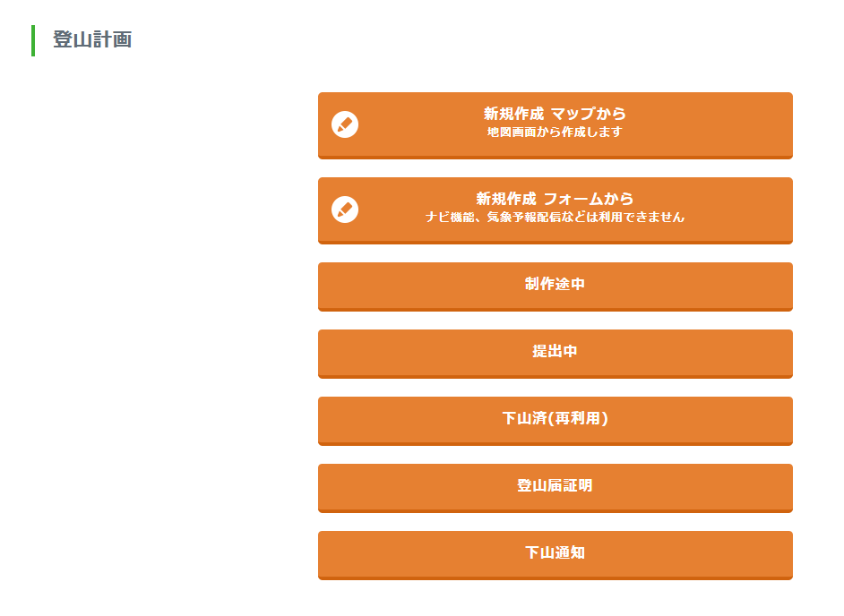Open the 提出中 submitted plans
Screen dimensions: 844x616
point(555,352)
